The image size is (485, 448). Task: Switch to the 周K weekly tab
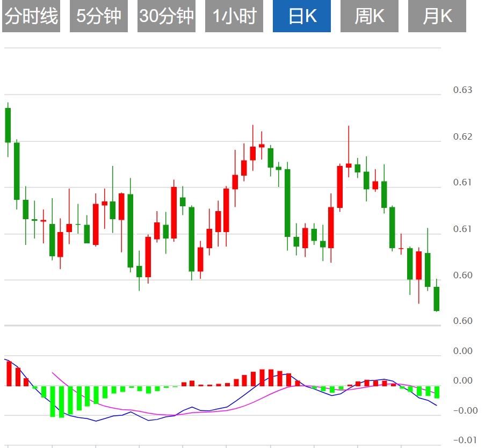pos(370,16)
